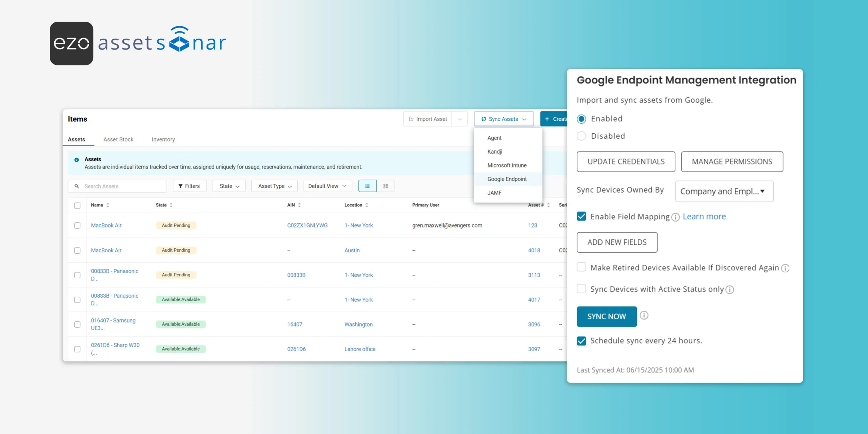The height and width of the screenshot is (434, 868).
Task: Open the Washington location link
Action: [x=359, y=324]
